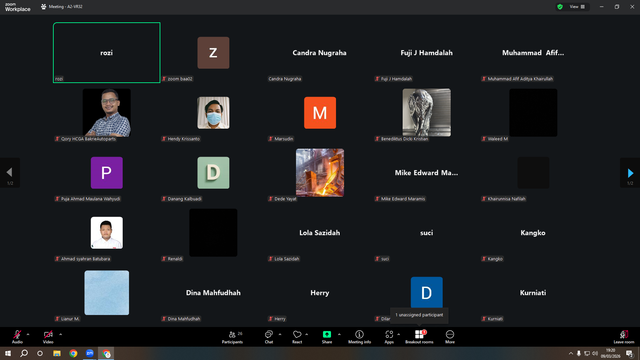Click the microphone tray icon
640x360 pixels.
[579, 353]
